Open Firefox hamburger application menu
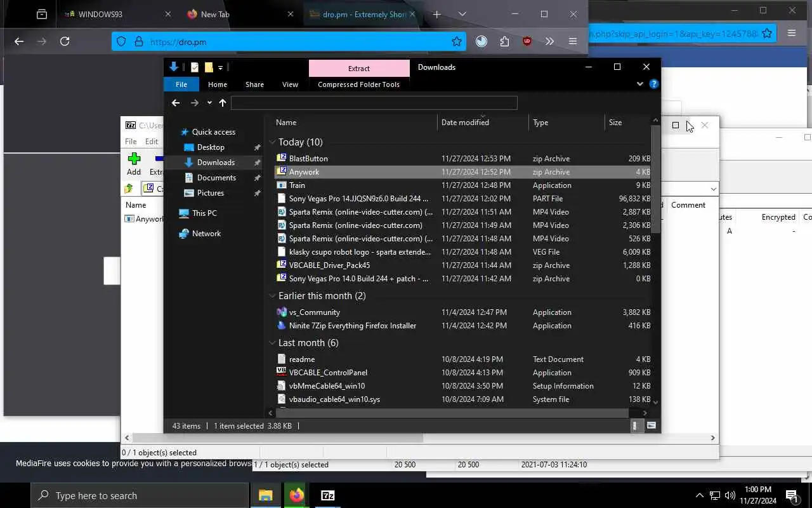This screenshot has width=812, height=508. tap(573, 41)
